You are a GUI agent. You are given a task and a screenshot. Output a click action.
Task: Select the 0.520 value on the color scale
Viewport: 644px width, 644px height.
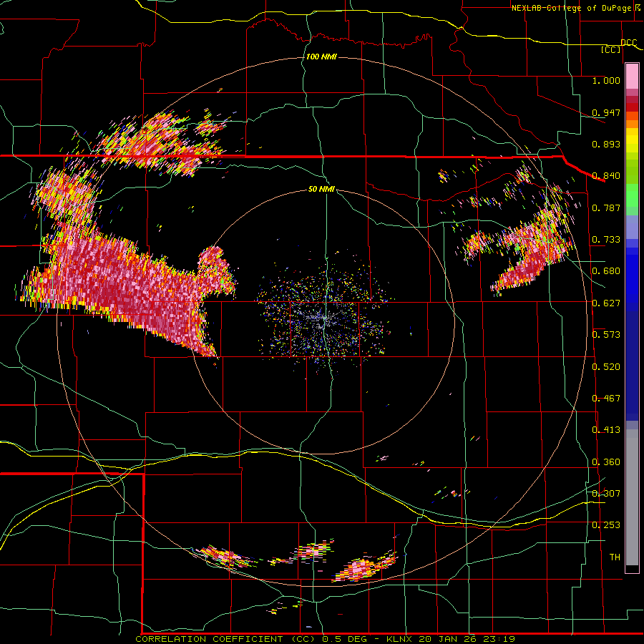(x=606, y=367)
